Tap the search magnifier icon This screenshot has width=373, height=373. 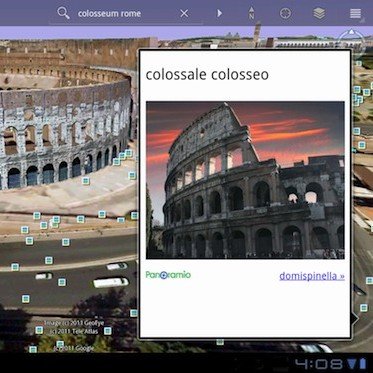click(63, 13)
